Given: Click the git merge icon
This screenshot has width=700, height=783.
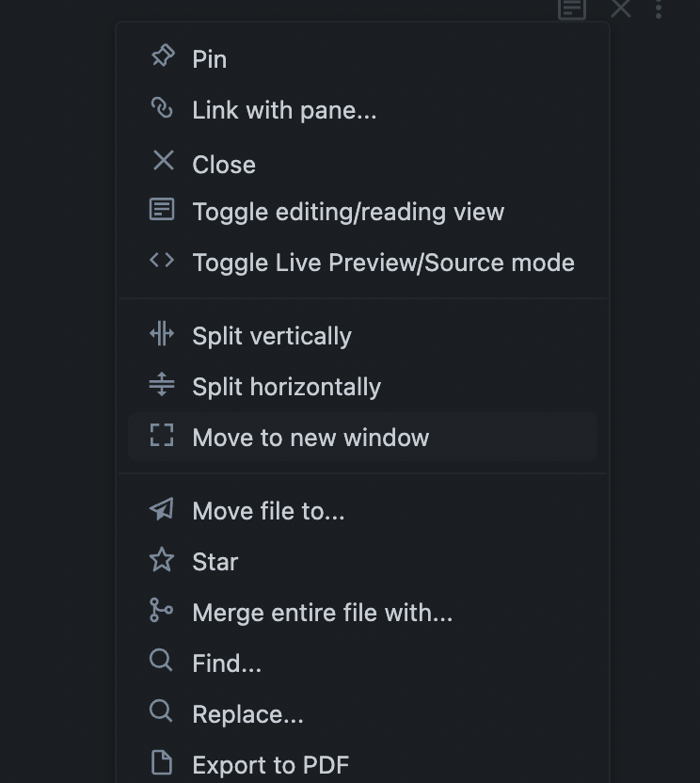Looking at the screenshot, I should click(162, 611).
